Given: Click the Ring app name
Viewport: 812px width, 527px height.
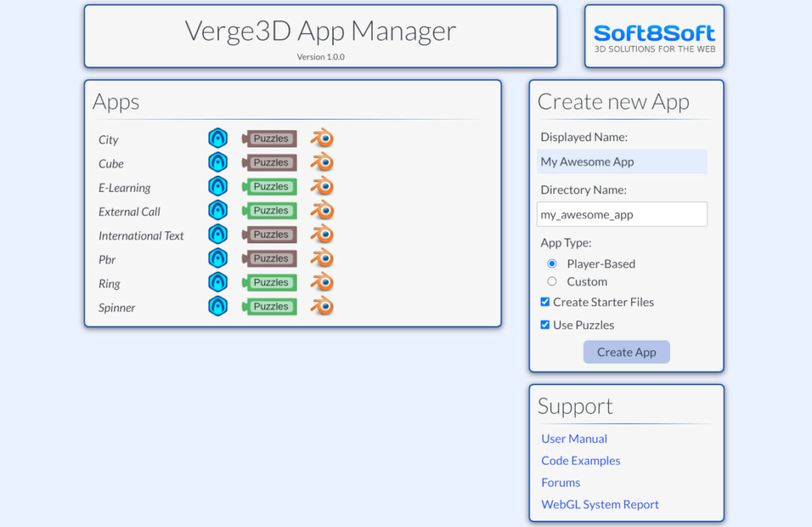Looking at the screenshot, I should (x=109, y=284).
